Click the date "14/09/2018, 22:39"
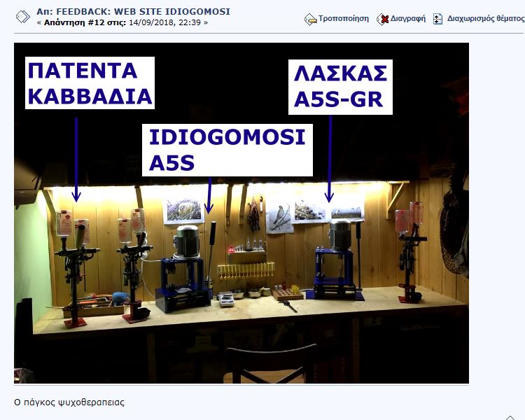The width and height of the screenshot is (525, 420). (164, 22)
